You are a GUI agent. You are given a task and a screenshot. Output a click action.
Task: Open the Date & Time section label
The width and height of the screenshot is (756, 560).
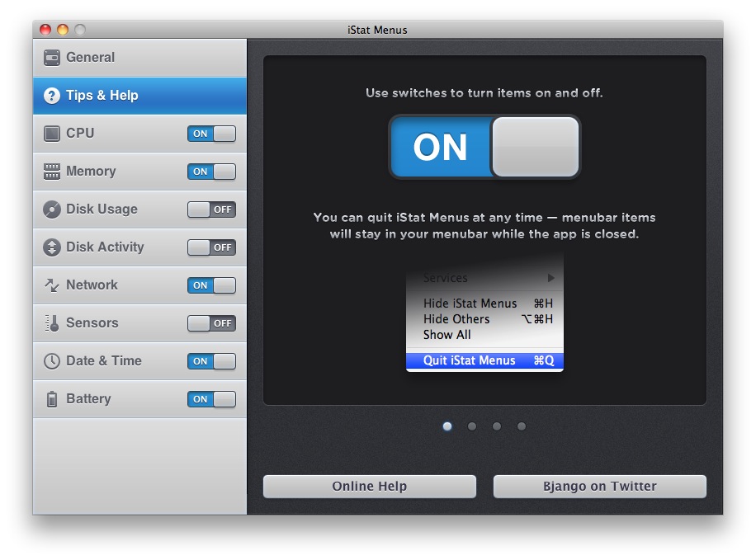tap(104, 360)
